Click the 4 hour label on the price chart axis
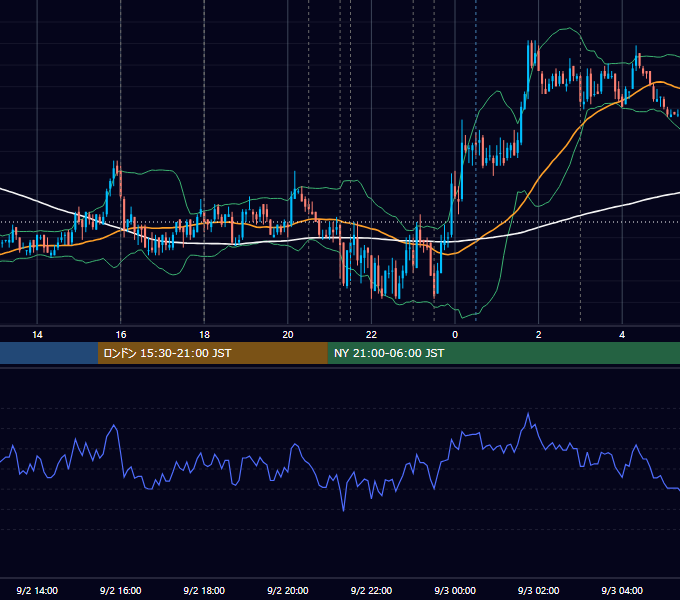The height and width of the screenshot is (600, 680). [622, 335]
